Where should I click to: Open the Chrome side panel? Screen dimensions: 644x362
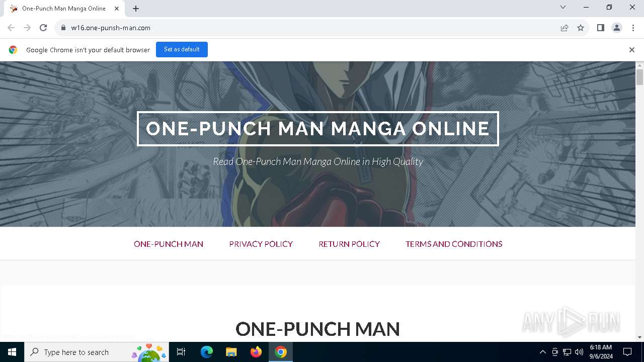pos(601,28)
